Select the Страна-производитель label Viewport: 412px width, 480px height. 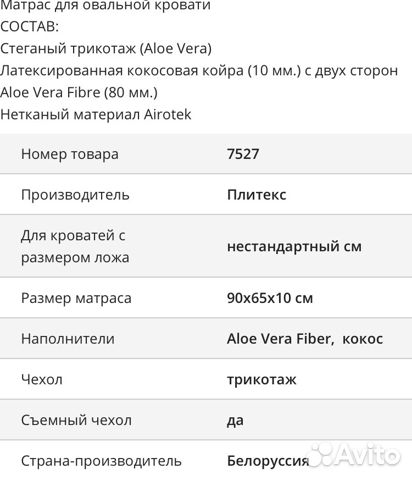101,461
